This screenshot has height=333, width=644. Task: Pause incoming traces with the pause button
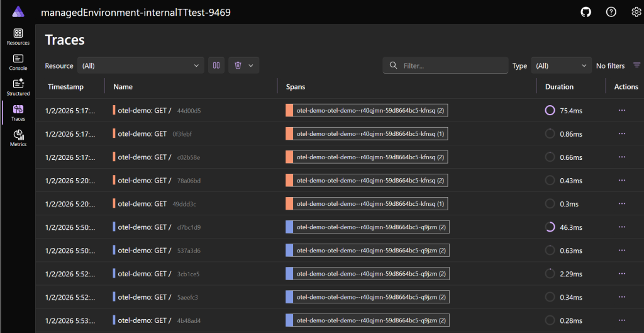pos(216,65)
